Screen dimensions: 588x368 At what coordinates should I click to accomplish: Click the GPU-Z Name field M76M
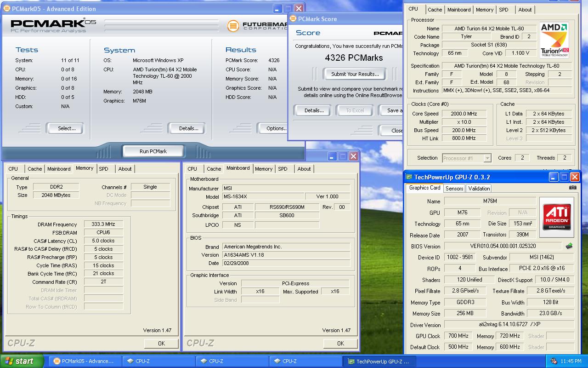490,201
